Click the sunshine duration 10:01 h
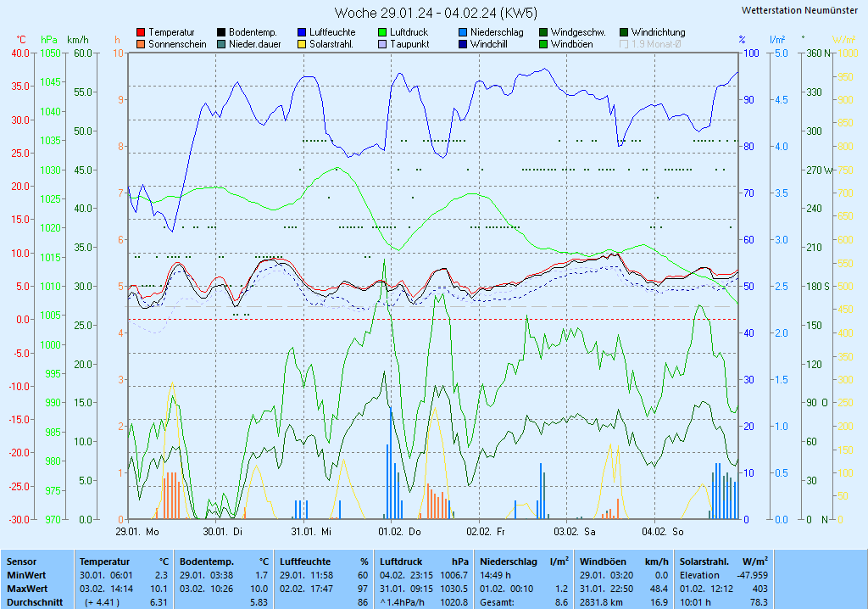Viewport: 868px width, 609px height. tap(695, 602)
